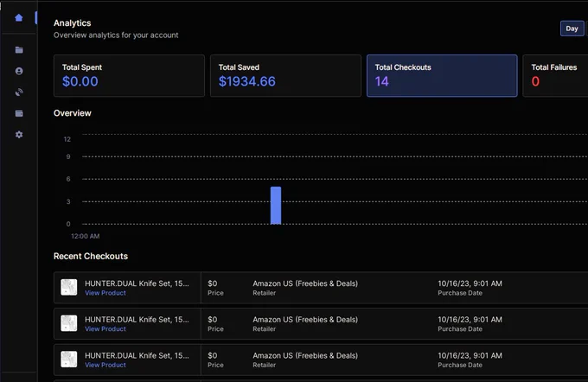588x382 pixels.
Task: Click the 14 total checkouts value
Action: coord(381,81)
